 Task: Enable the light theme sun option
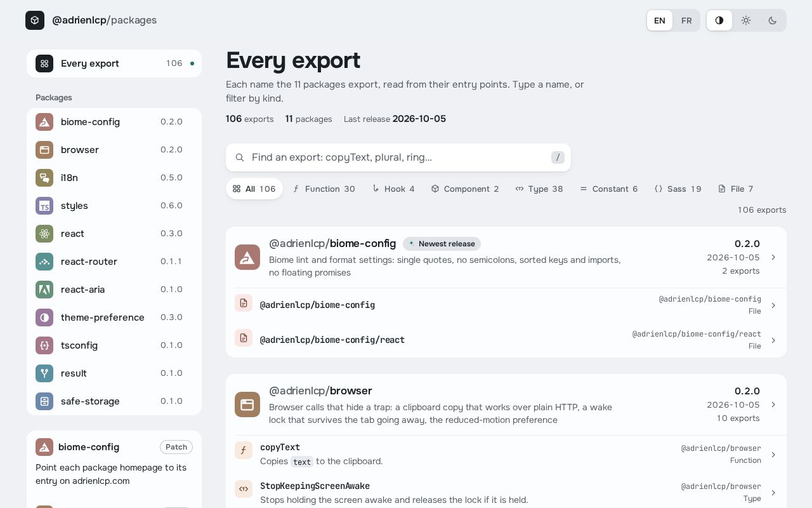746,20
